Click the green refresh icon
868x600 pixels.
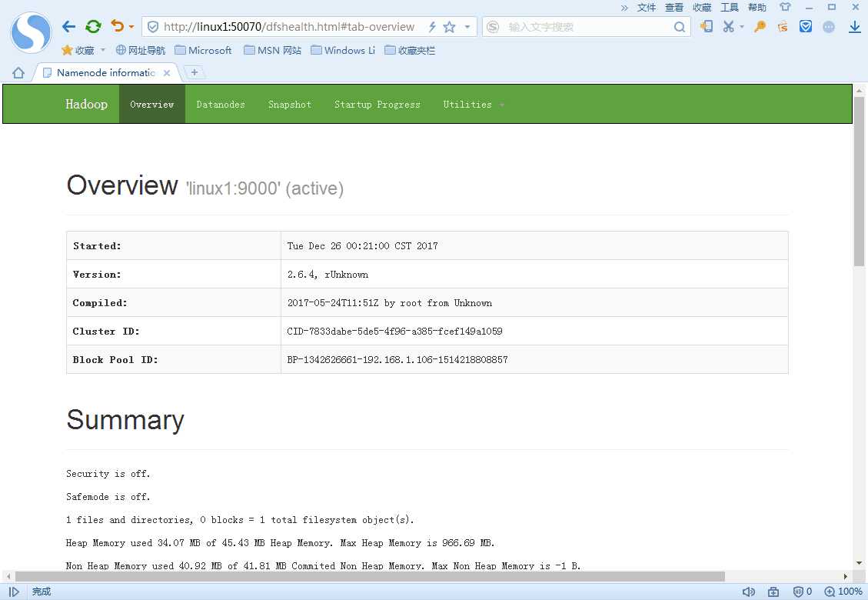(x=93, y=26)
